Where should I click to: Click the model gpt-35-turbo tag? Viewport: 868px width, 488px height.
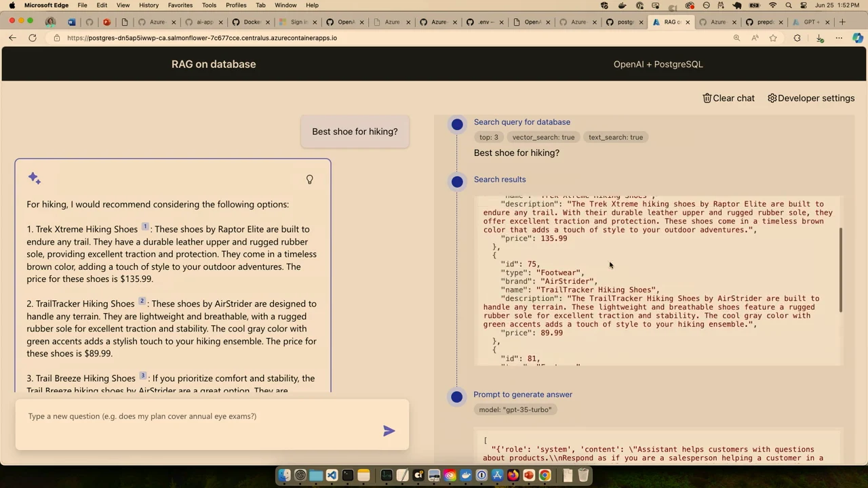point(515,409)
